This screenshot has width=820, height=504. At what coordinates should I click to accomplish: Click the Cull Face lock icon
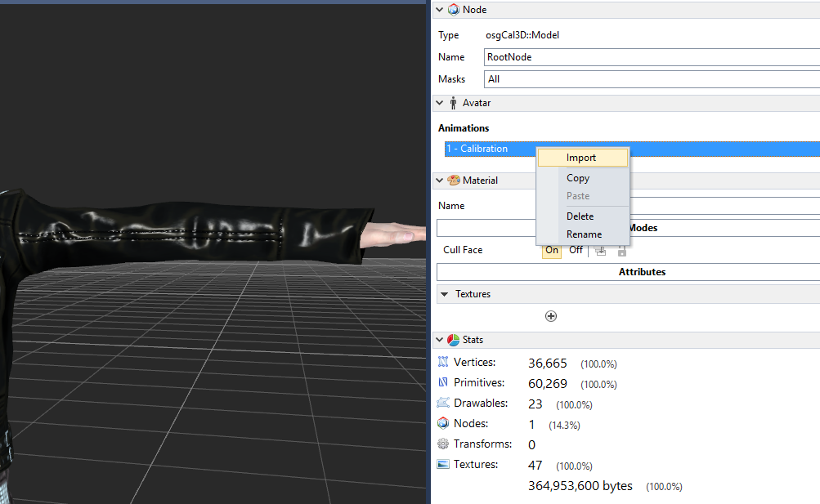[x=622, y=251]
